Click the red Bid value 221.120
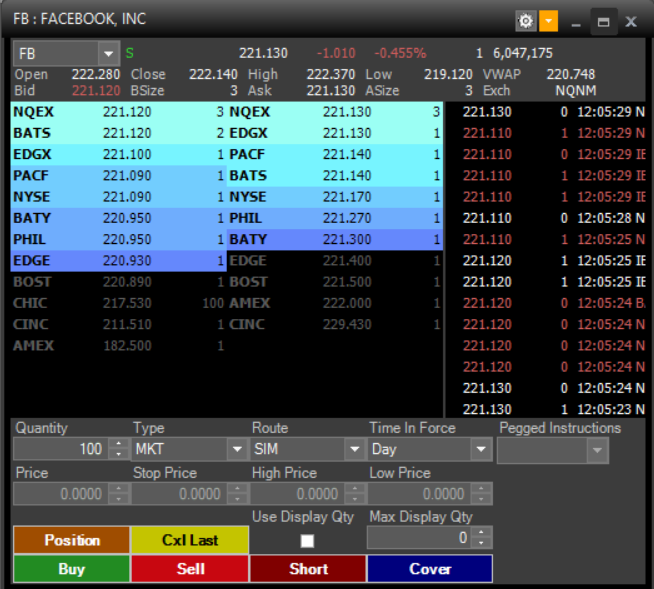 [96, 91]
